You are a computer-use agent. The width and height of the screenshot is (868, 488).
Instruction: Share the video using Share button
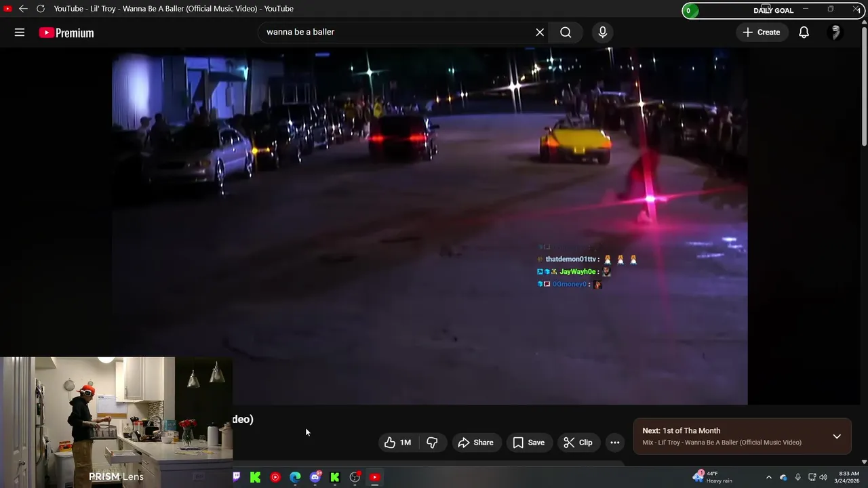coord(476,443)
